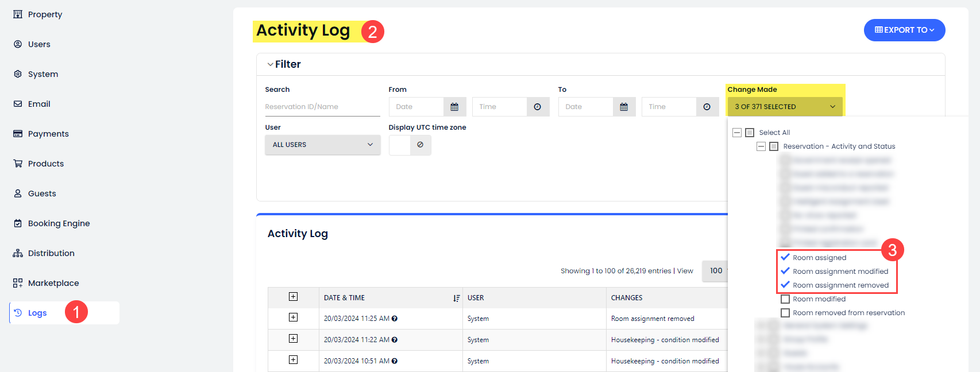
Task: Check the Room modified checkbox
Action: [785, 299]
